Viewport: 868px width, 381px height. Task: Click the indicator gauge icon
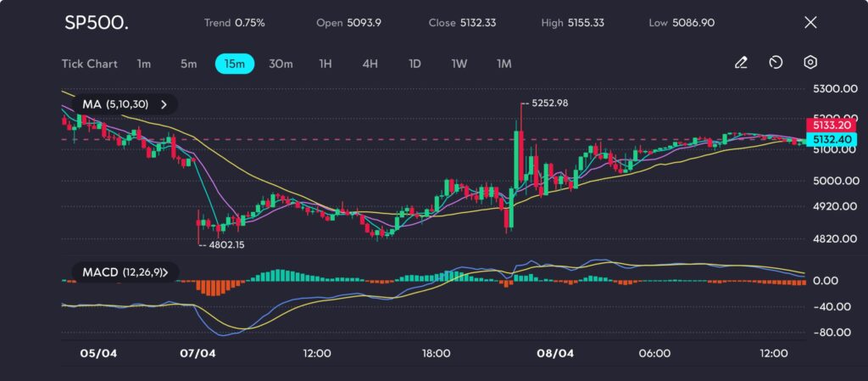(776, 63)
